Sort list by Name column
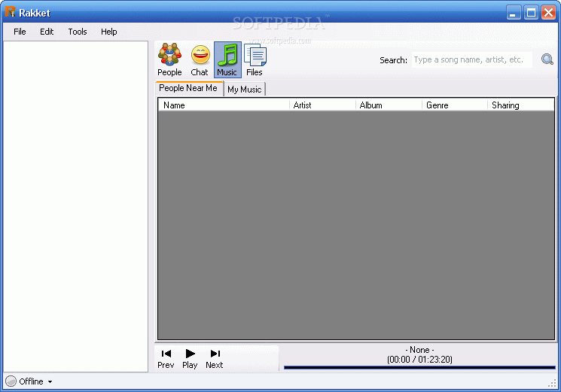The width and height of the screenshot is (561, 392). [224, 105]
